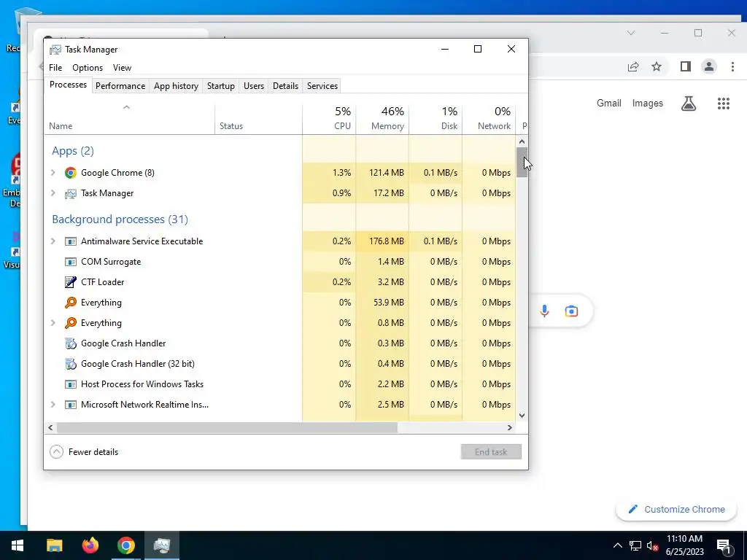This screenshot has width=747, height=560.
Task: Click the Task Manager taskbar button
Action: pyautogui.click(x=162, y=545)
